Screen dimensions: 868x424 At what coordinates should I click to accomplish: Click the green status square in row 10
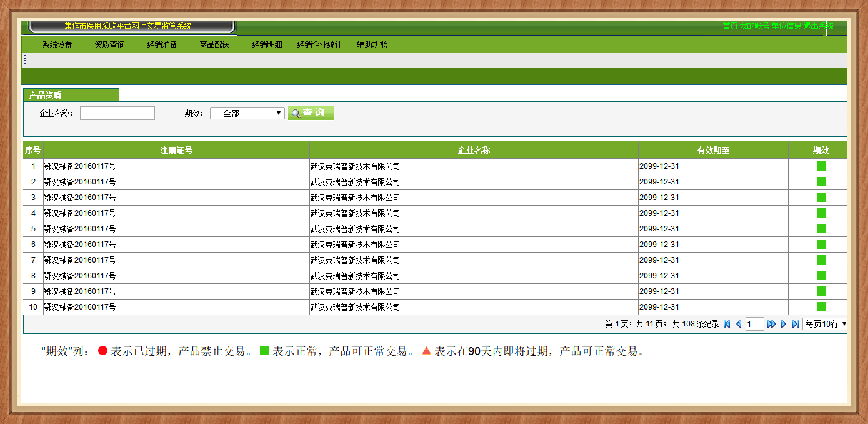point(821,307)
